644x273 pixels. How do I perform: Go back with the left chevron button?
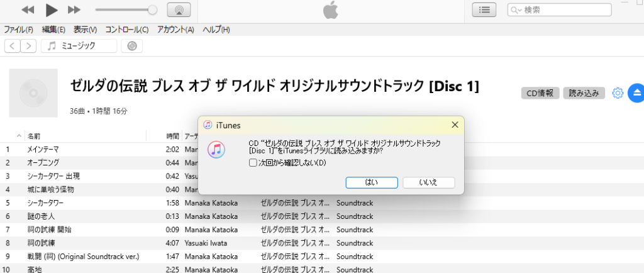click(x=13, y=46)
